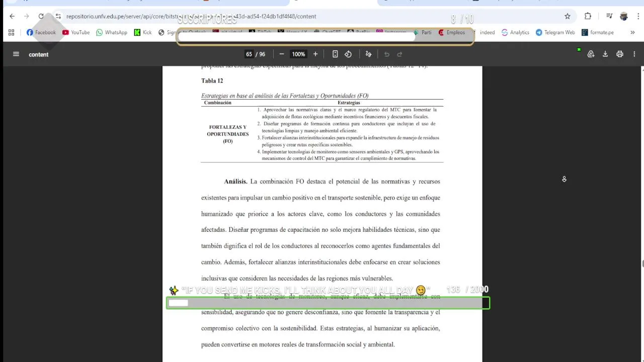Open the formate.pe bookmark
644x362 pixels.
point(598,32)
